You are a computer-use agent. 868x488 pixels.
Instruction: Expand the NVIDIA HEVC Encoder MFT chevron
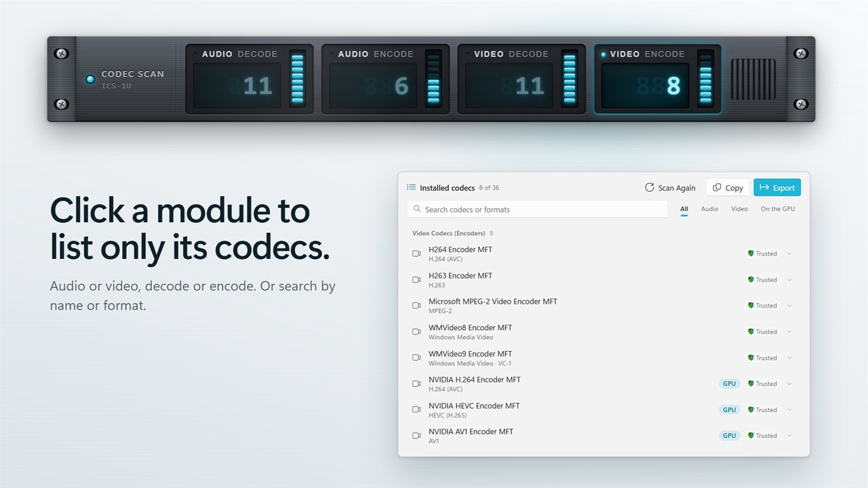[x=789, y=409]
